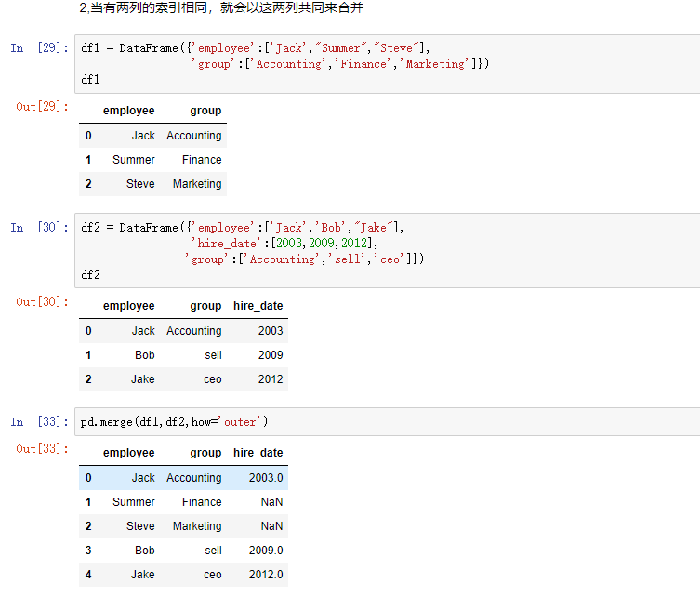Screen dimensions: 700x597
Task: Click inside the pd.merge code cell
Action: (x=387, y=421)
